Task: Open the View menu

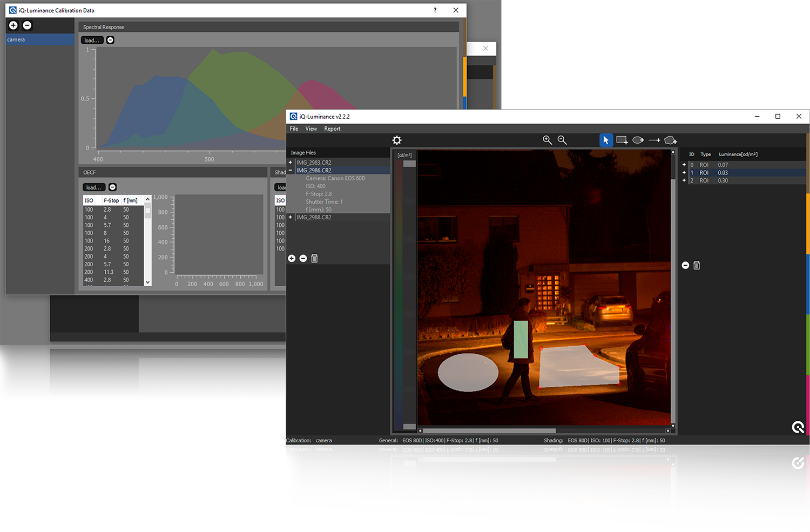Action: [x=311, y=129]
